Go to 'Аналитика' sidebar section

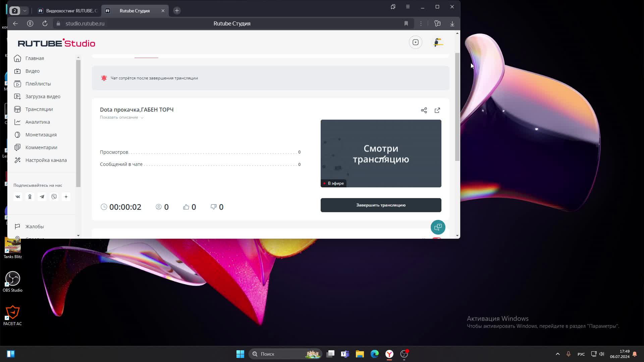[38, 122]
